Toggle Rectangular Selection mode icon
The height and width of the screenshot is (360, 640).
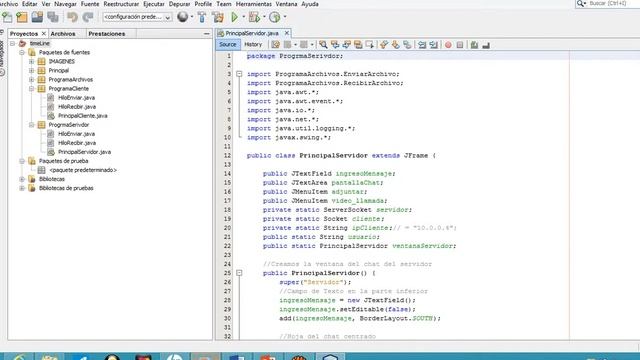click(x=370, y=44)
